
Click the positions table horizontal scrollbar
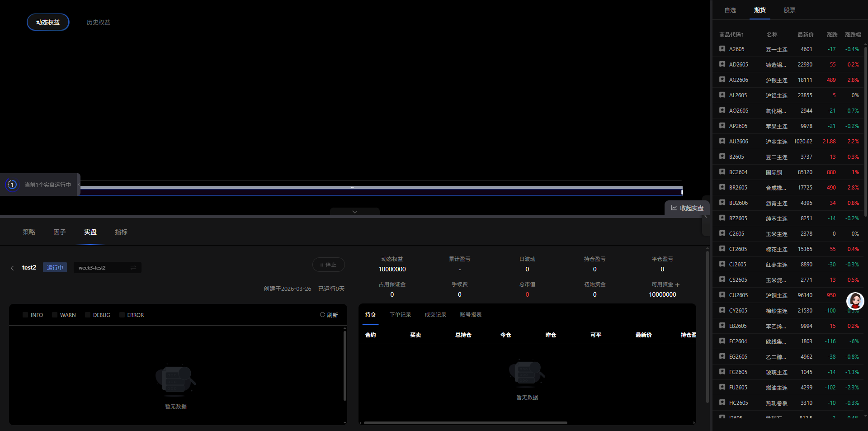click(x=465, y=423)
